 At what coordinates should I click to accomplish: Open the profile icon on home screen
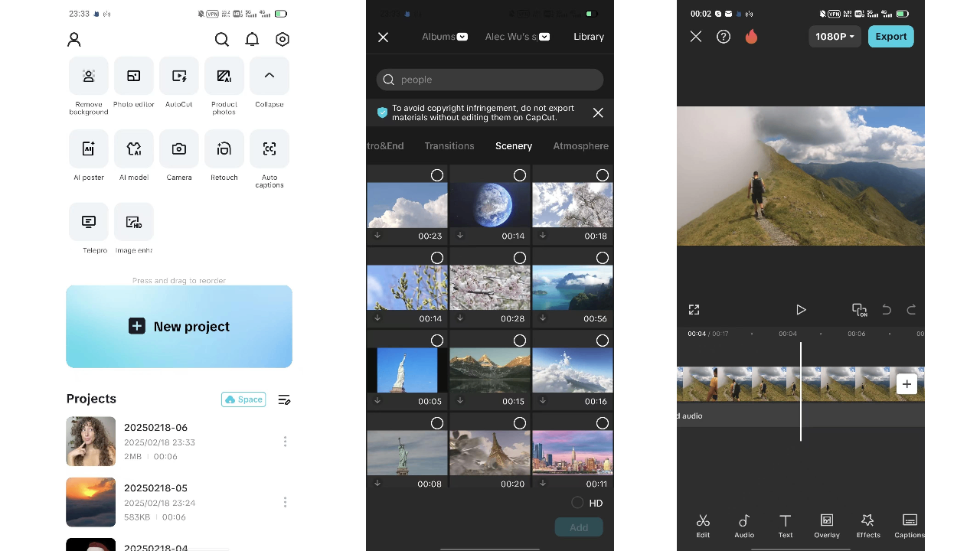(x=74, y=39)
